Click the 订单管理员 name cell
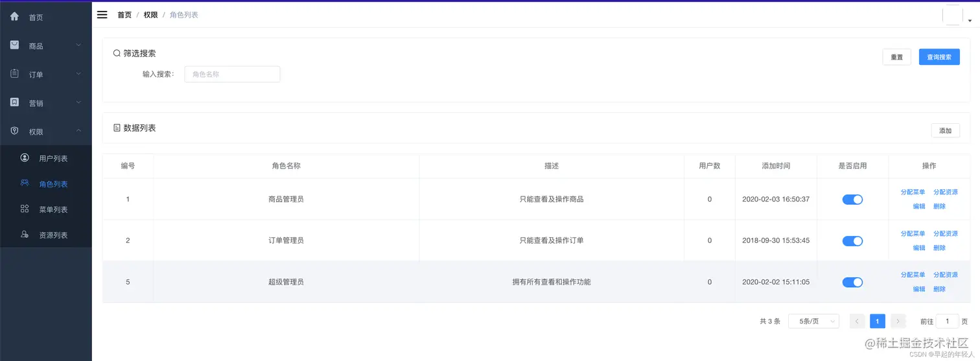The image size is (980, 361). click(x=286, y=240)
